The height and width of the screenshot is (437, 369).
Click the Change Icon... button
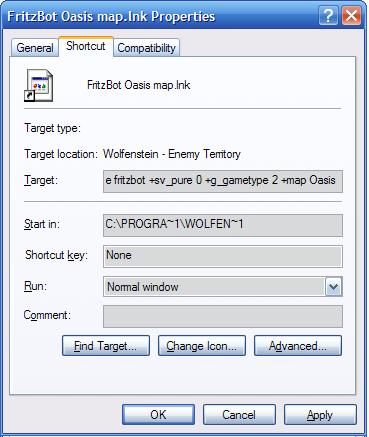202,346
